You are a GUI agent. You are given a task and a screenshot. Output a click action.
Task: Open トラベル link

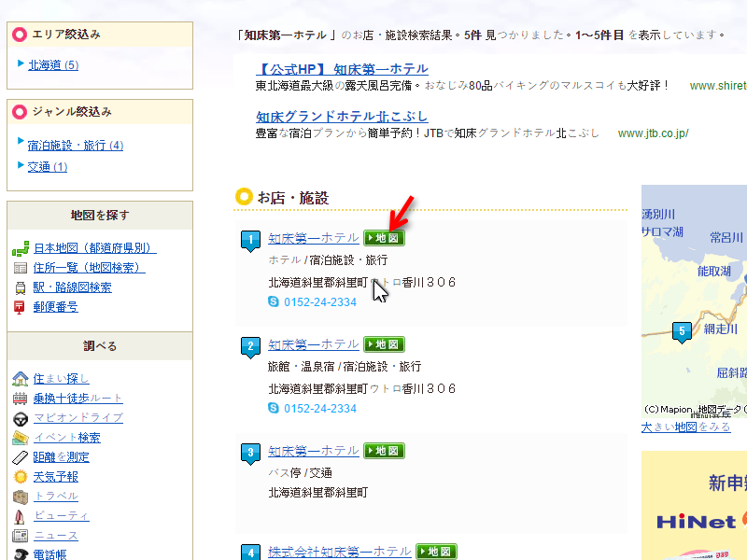56,497
